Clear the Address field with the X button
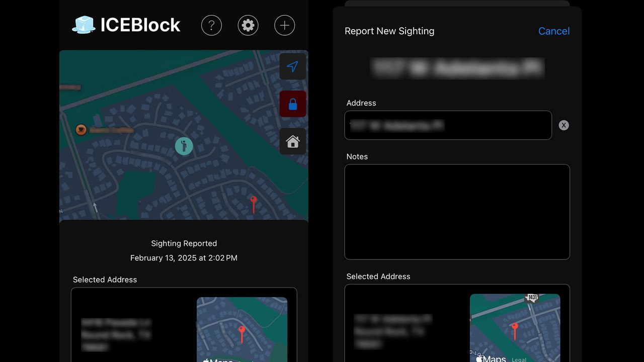The image size is (644, 362). (x=563, y=125)
